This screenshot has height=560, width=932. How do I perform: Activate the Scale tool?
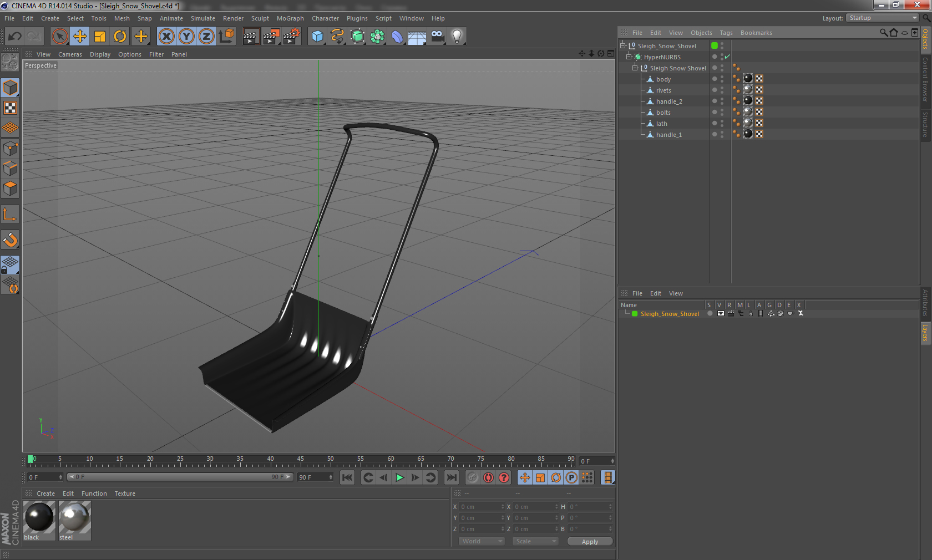click(100, 37)
